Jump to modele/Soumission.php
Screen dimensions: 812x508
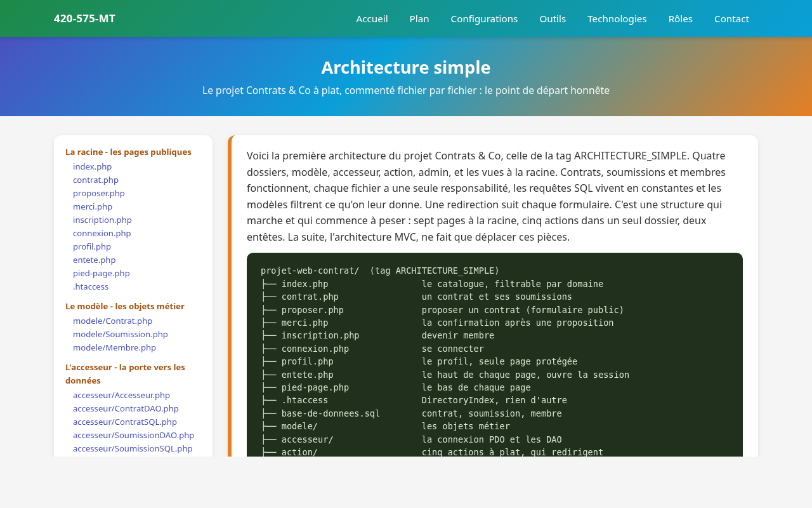pos(121,334)
